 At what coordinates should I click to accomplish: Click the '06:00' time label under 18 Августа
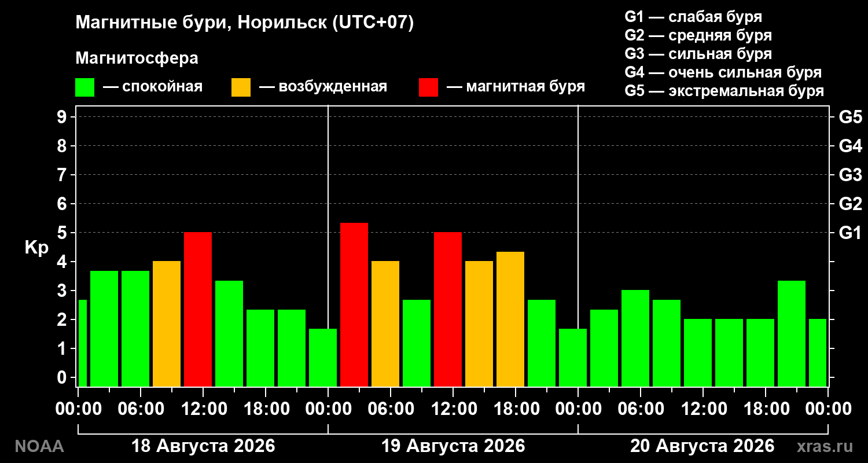click(x=141, y=409)
